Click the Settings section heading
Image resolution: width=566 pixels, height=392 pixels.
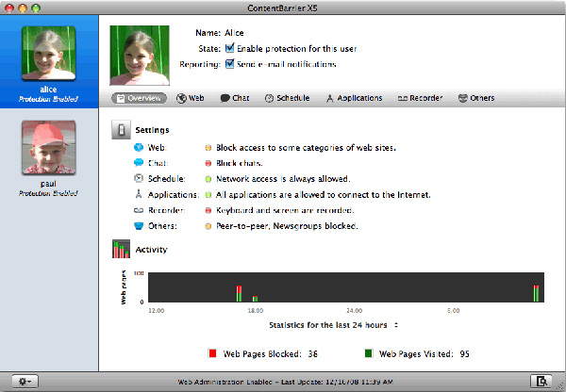(x=152, y=130)
